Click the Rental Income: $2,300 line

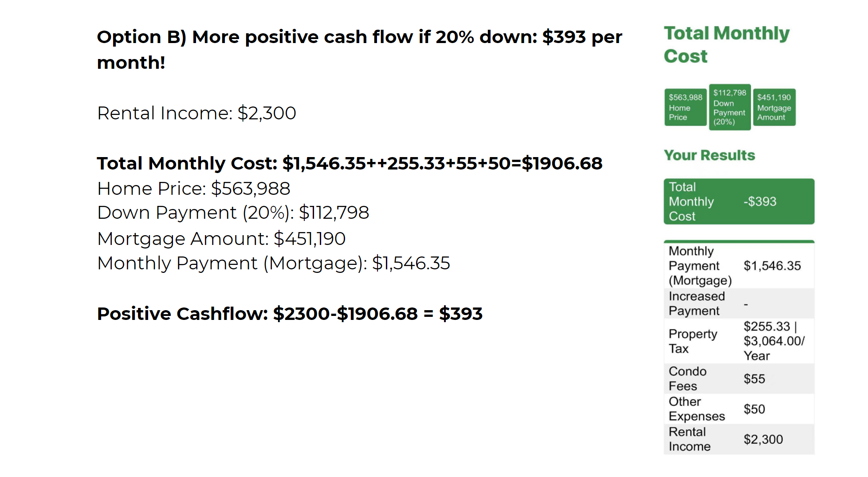tap(196, 113)
